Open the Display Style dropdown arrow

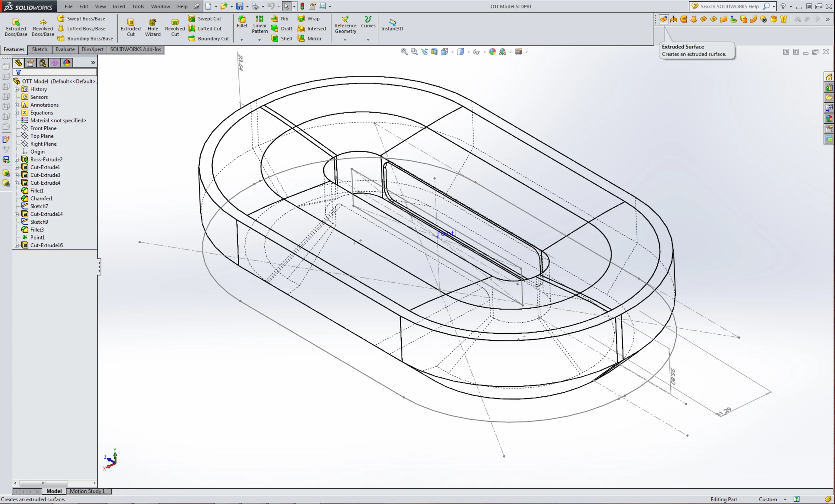pos(468,52)
